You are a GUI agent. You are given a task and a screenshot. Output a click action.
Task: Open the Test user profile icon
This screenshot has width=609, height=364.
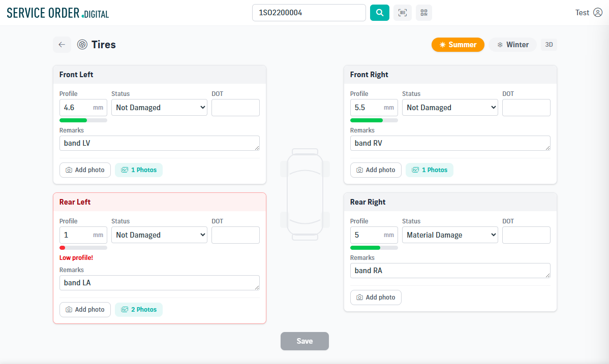pyautogui.click(x=598, y=13)
